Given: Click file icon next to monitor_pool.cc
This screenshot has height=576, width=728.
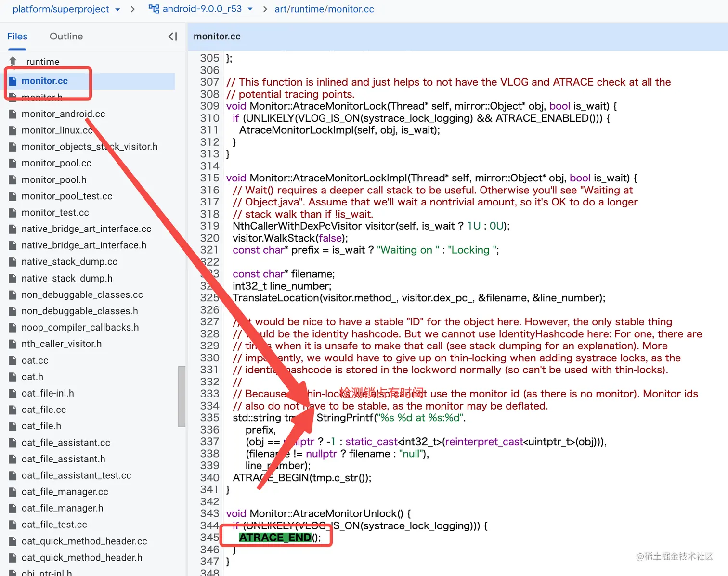Looking at the screenshot, I should 13,163.
